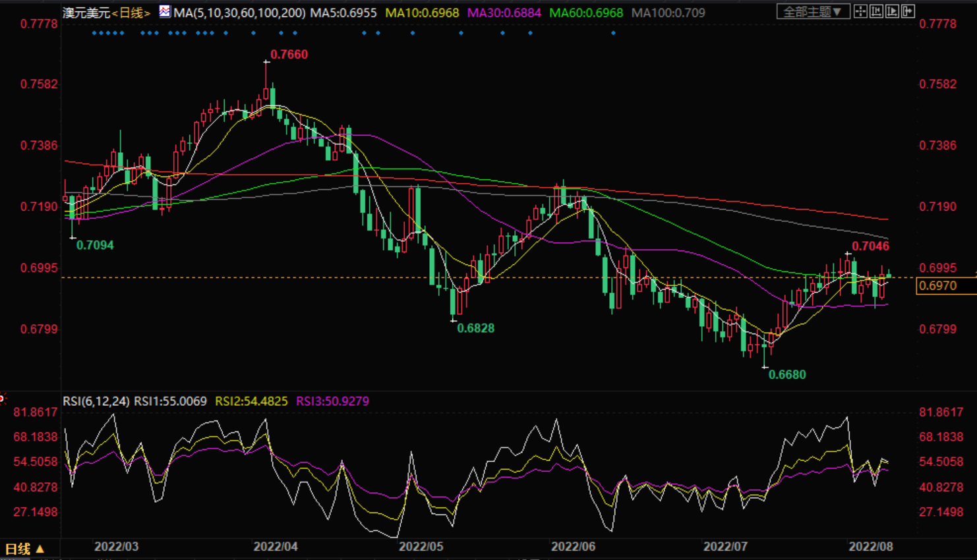Image resolution: width=977 pixels, height=560 pixels.
Task: Select the MA30:0.6884 magenta legend entry
Action: [504, 13]
